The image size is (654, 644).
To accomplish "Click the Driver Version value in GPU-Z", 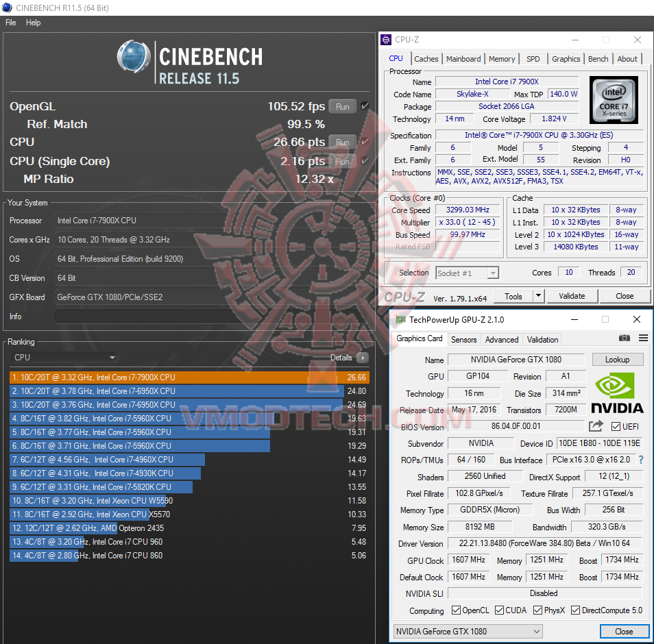I will (x=544, y=543).
